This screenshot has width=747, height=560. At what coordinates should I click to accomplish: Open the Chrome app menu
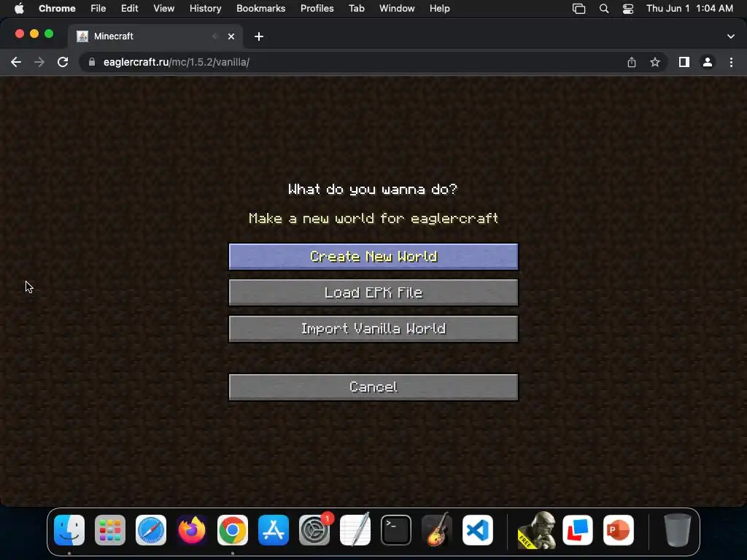57,9
